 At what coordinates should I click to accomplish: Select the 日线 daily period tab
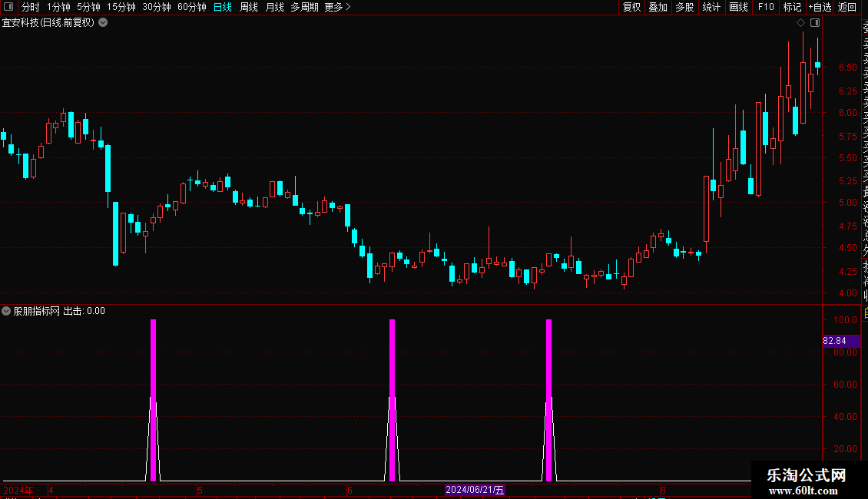click(x=223, y=7)
